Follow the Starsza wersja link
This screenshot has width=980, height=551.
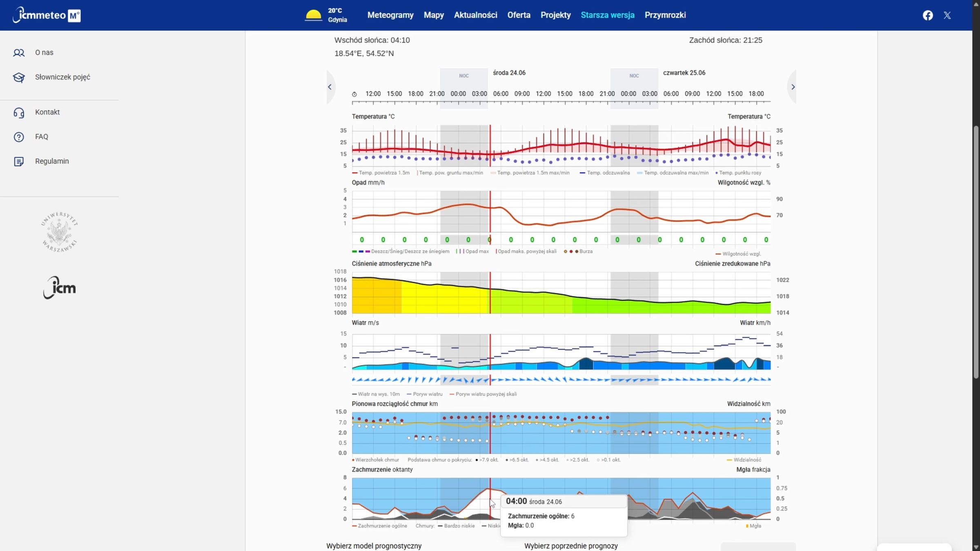pyautogui.click(x=608, y=15)
